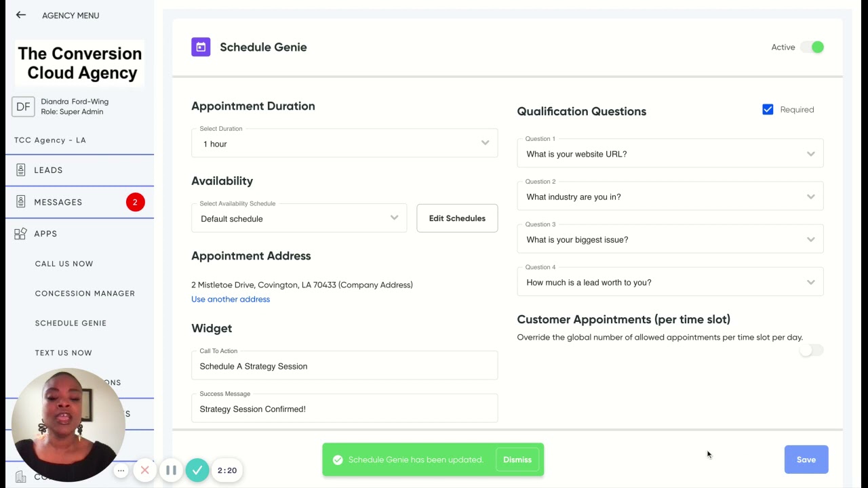
Task: Open Leads in the sidebar
Action: (79, 170)
